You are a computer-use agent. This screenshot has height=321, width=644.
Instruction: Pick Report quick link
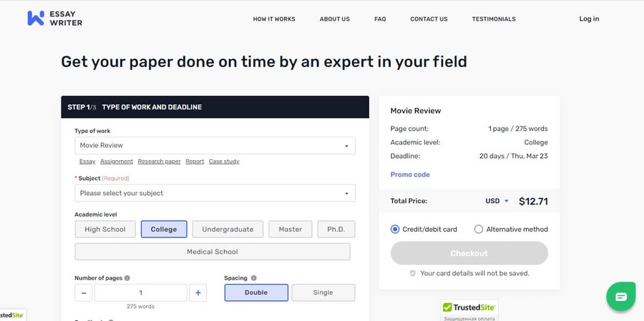coord(195,162)
